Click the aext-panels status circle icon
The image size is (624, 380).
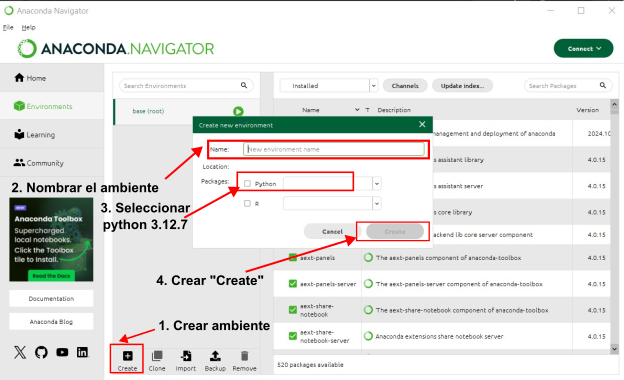pos(368,257)
